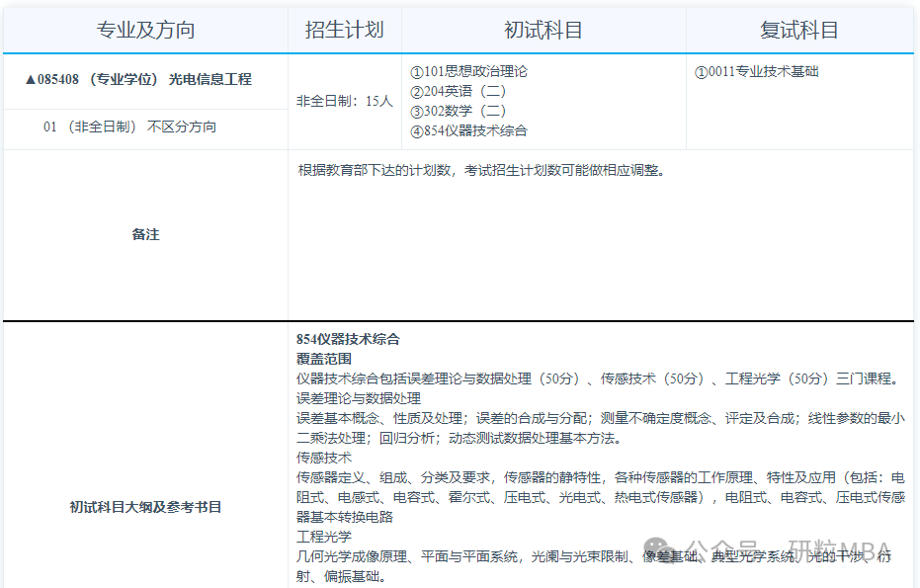
Task: Click the 覆盖范围 bold heading
Action: pyautogui.click(x=324, y=359)
